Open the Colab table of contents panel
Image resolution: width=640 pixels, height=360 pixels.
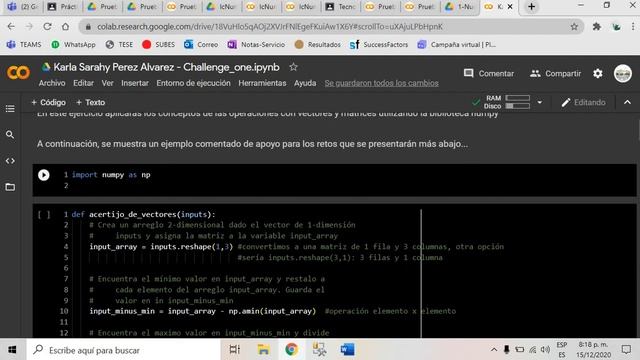tap(10, 109)
